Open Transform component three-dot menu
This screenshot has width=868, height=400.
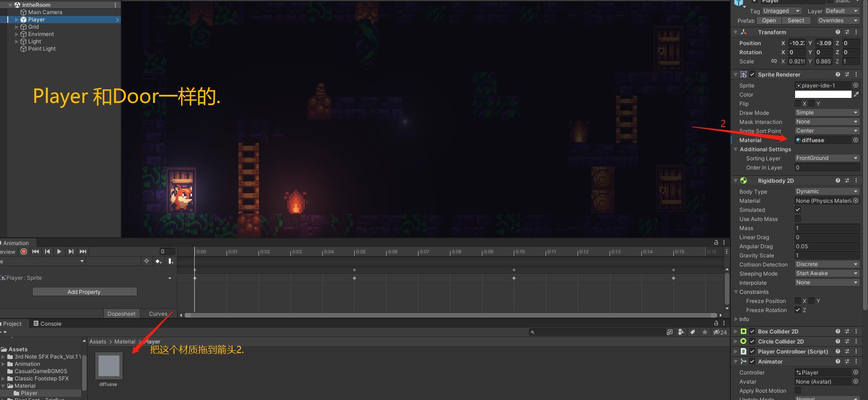coord(856,32)
